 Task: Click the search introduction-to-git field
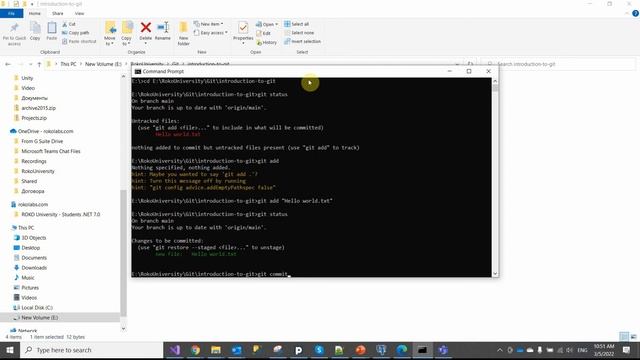[x=558, y=64]
